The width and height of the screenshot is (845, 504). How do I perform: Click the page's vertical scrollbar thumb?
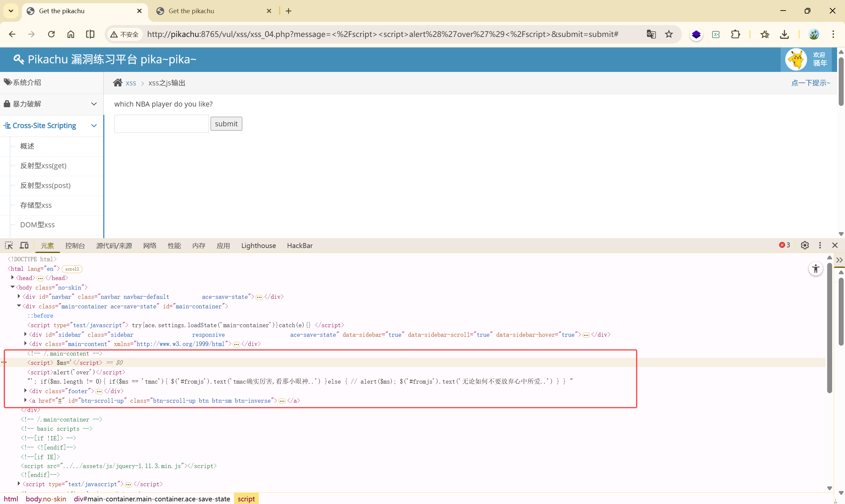pyautogui.click(x=841, y=81)
